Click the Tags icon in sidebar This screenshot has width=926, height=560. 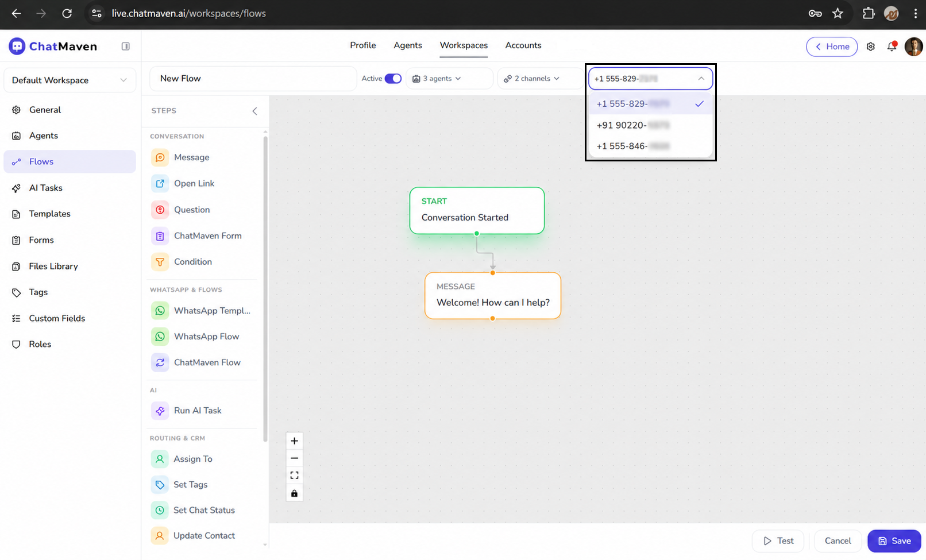pos(16,292)
